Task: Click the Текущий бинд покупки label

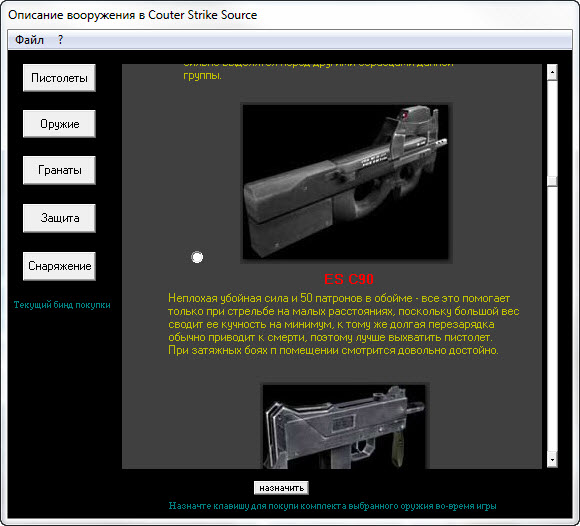Action: tap(62, 305)
